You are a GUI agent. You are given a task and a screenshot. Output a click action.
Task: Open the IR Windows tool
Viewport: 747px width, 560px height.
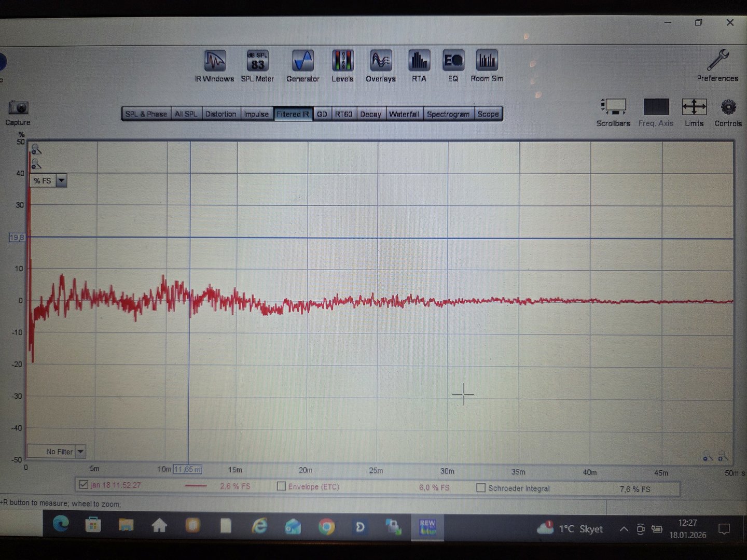pos(215,66)
